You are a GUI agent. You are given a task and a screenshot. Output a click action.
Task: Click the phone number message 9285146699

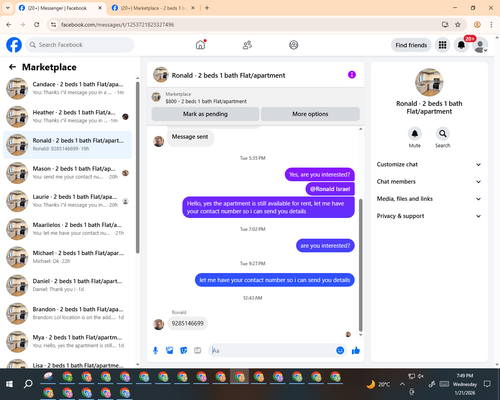(187, 323)
